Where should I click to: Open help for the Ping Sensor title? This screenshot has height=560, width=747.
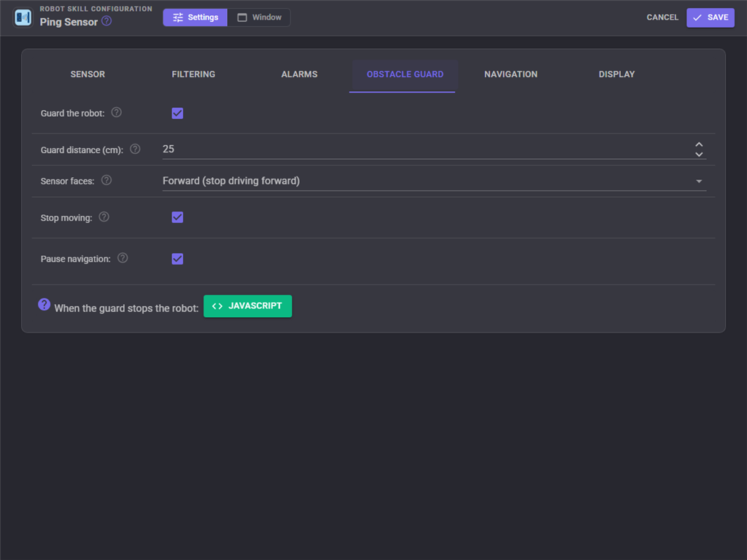[x=107, y=21]
